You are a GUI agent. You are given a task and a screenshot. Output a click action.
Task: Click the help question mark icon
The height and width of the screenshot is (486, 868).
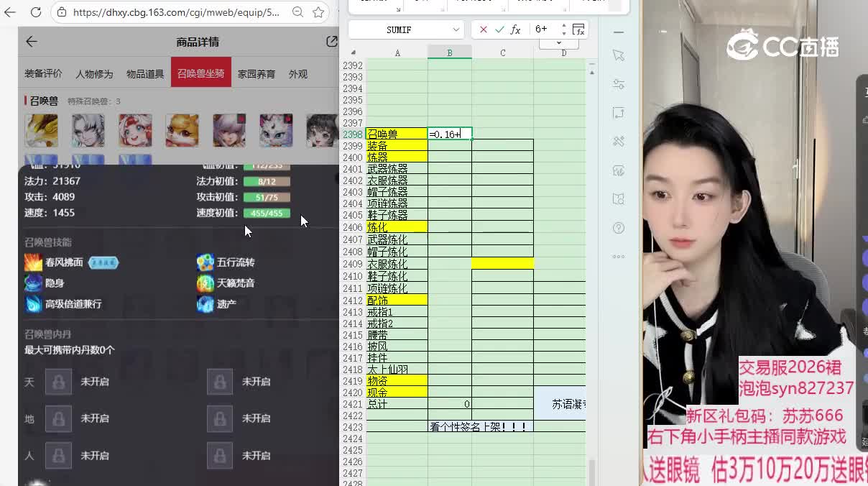click(619, 228)
